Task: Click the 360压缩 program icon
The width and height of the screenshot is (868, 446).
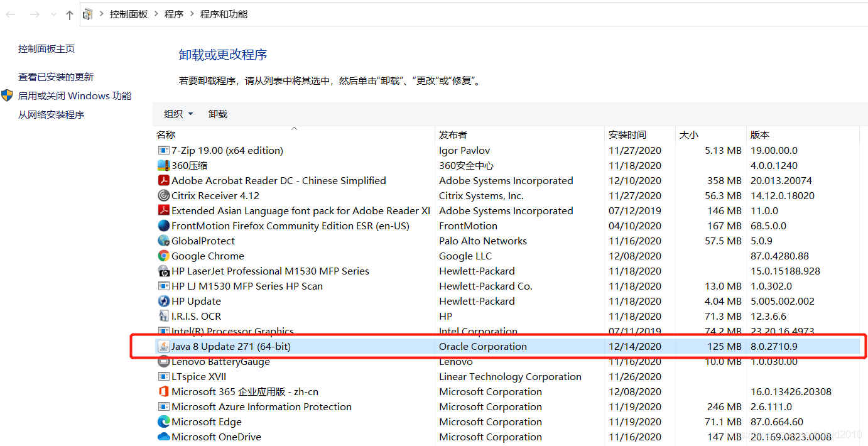Action: point(163,166)
